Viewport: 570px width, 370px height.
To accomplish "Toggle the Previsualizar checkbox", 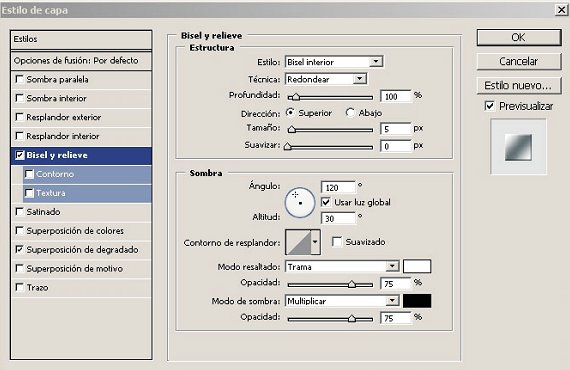I will point(489,106).
